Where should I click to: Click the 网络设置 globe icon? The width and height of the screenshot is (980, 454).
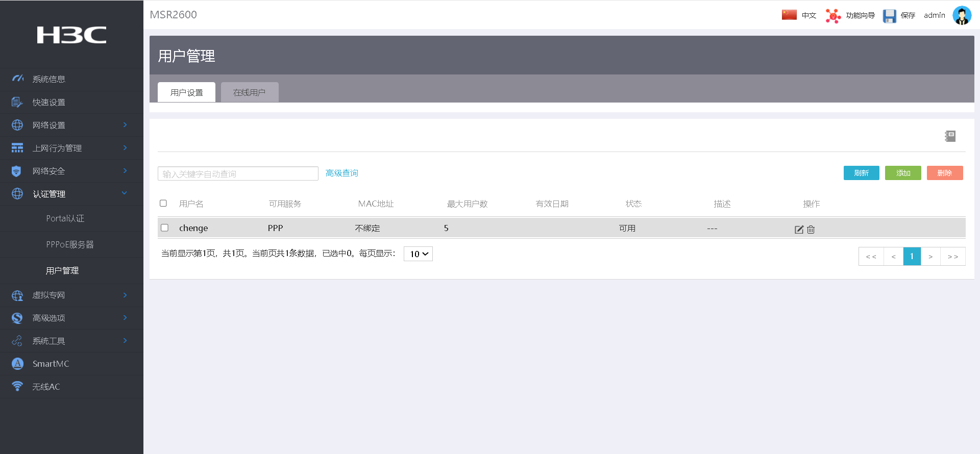click(x=17, y=125)
